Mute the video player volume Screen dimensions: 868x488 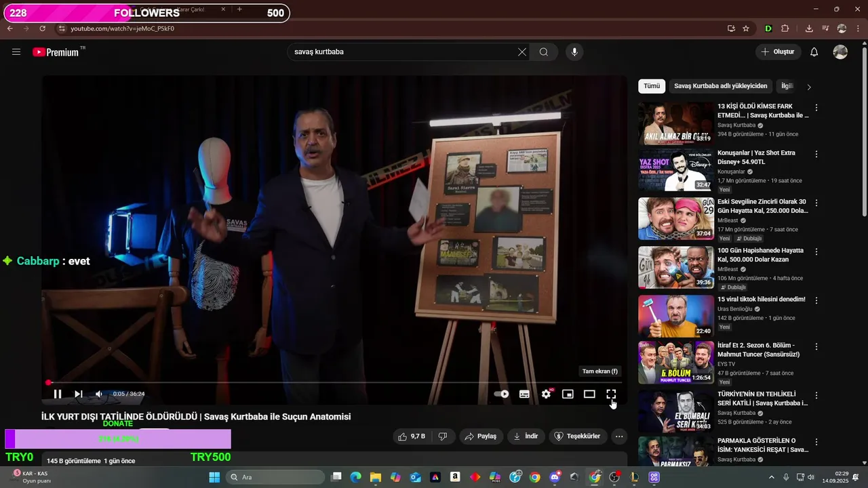pos(99,394)
